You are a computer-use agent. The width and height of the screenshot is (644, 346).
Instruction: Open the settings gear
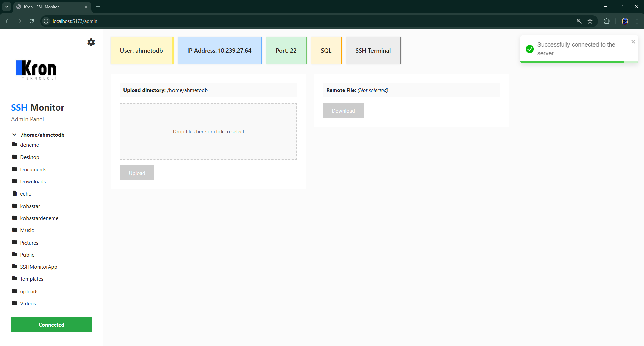91,42
